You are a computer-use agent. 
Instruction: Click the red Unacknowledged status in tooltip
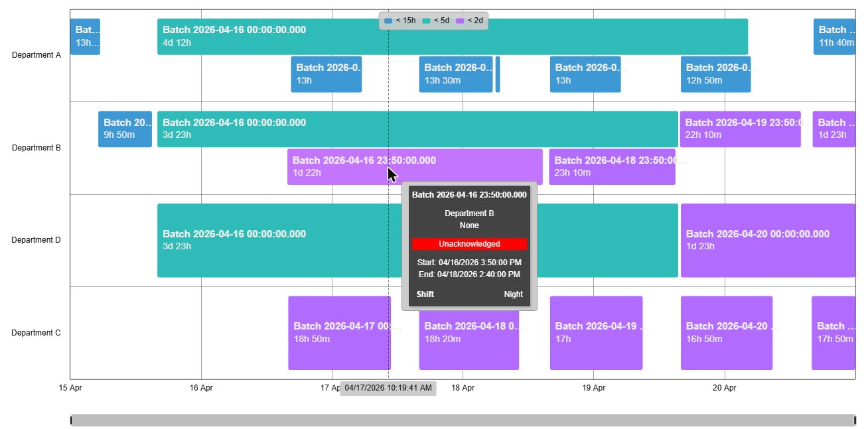(x=469, y=244)
